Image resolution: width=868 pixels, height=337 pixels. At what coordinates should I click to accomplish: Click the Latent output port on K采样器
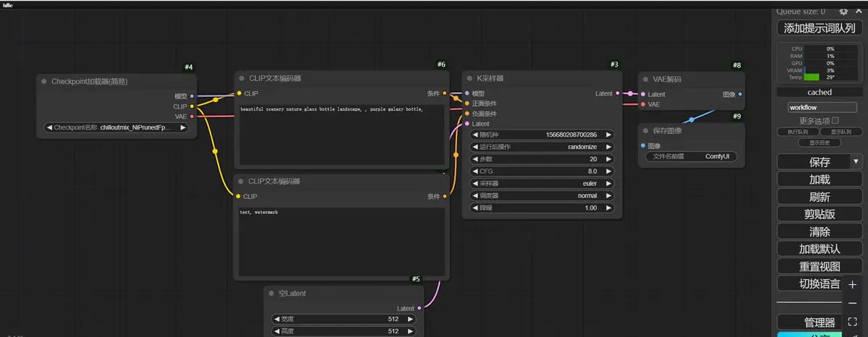tap(617, 93)
